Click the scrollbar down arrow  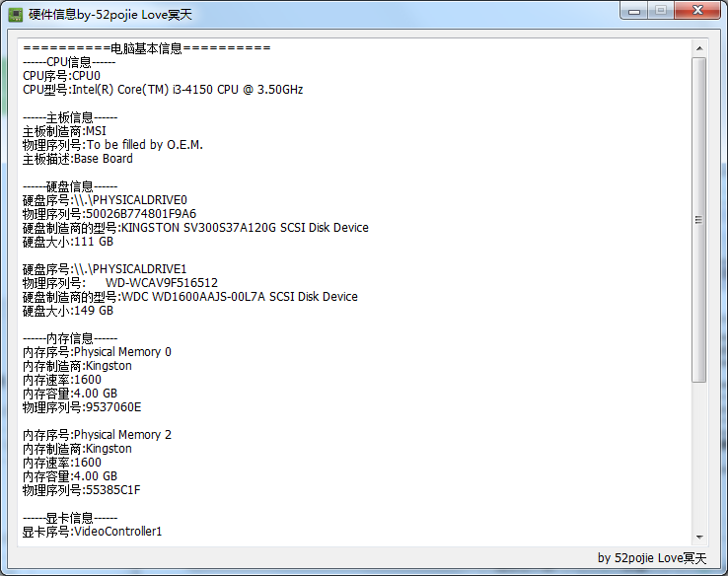(x=698, y=537)
